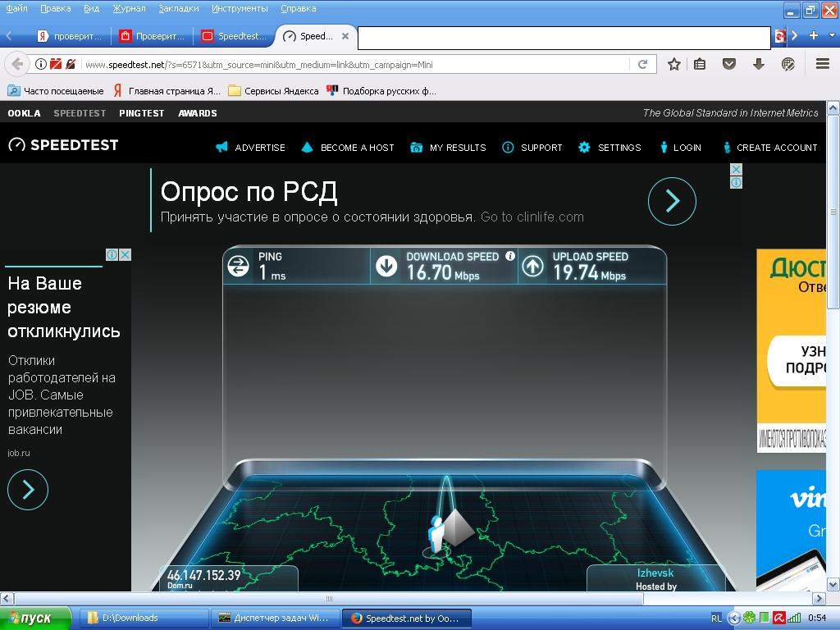Image resolution: width=840 pixels, height=630 pixels.
Task: Open the left job.ru ad info icon
Action: coord(112,254)
